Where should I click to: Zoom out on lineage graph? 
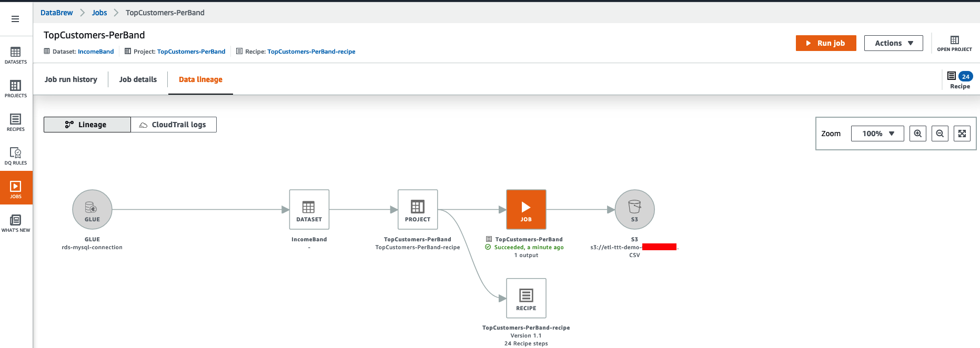coord(940,134)
